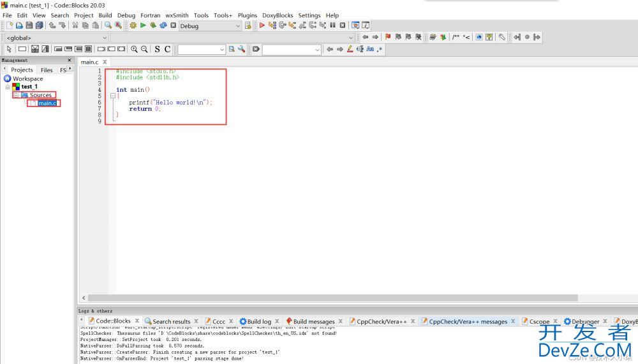Screen dimensions: 638x364
Task: Close the main.c editor tab
Action: (x=105, y=62)
